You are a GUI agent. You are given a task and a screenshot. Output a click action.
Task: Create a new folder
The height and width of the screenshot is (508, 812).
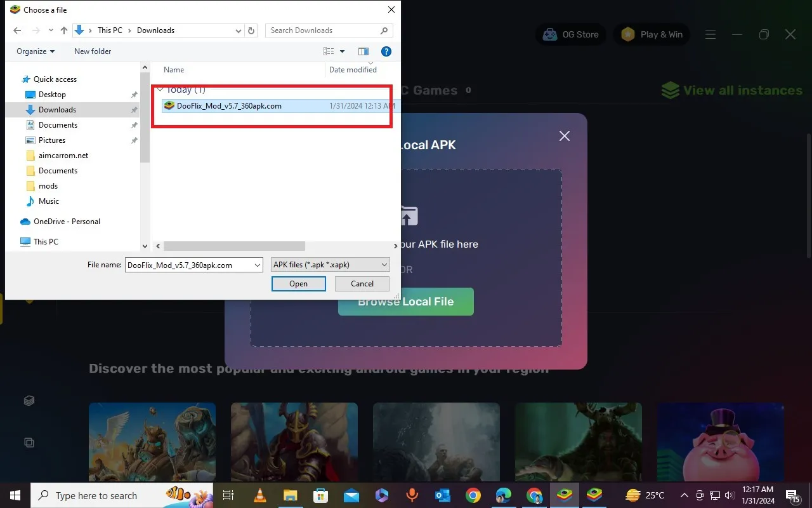coord(93,51)
